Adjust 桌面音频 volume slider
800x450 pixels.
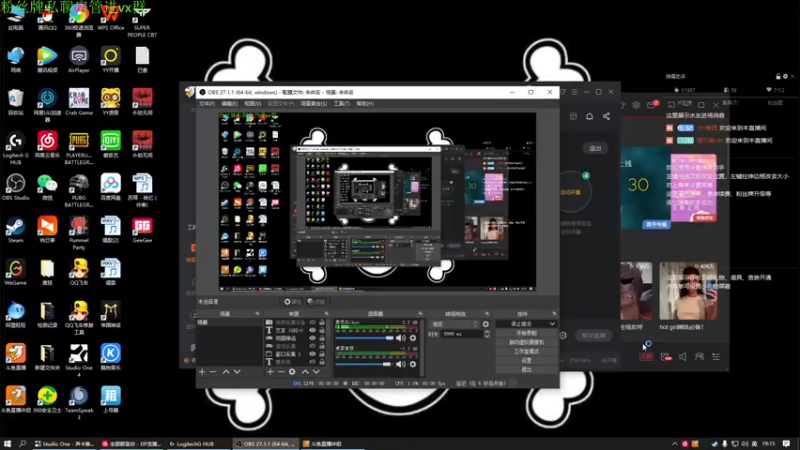pyautogui.click(x=363, y=364)
